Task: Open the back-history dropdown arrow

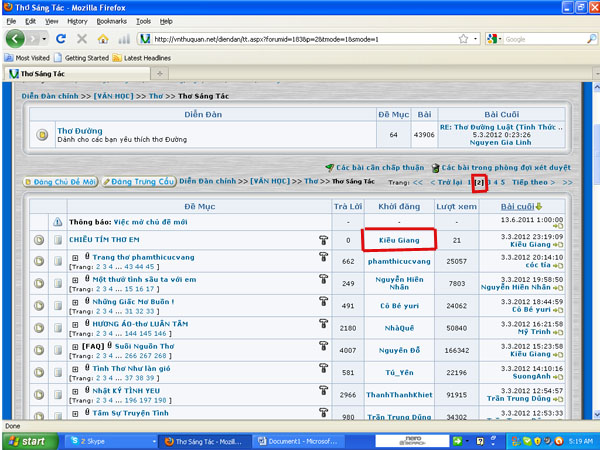Action: tap(44, 39)
